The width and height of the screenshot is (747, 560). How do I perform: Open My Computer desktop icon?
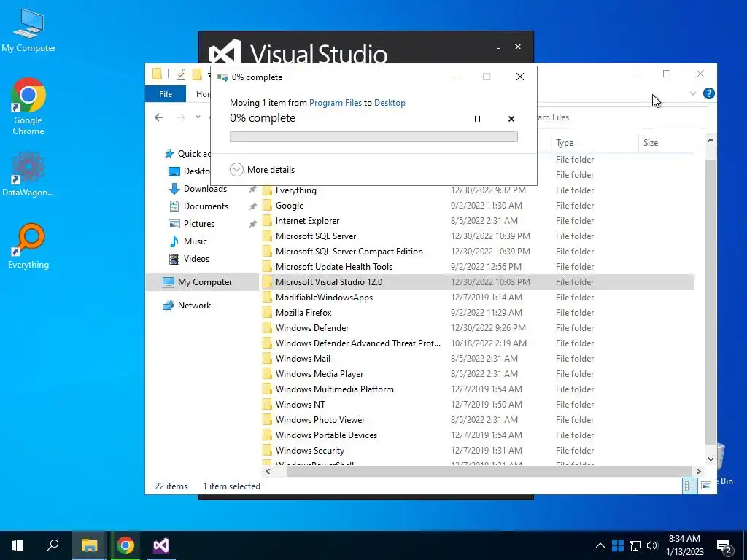pyautogui.click(x=28, y=31)
